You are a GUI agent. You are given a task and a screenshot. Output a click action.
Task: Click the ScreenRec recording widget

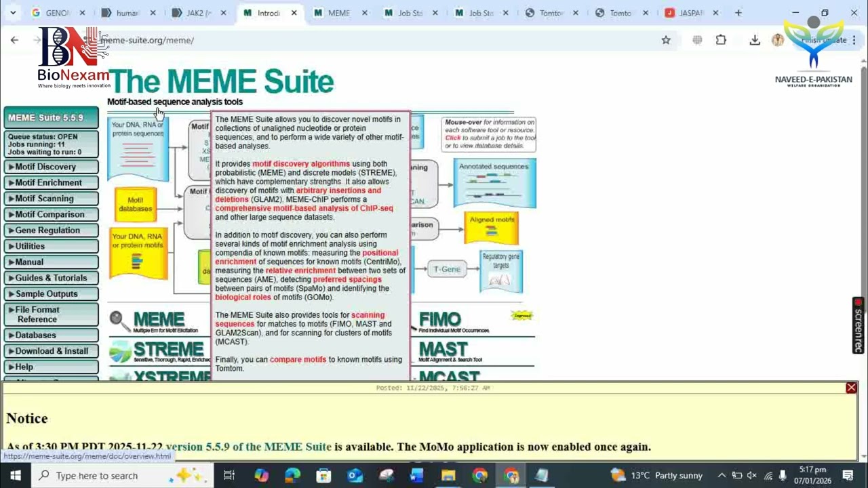point(859,325)
